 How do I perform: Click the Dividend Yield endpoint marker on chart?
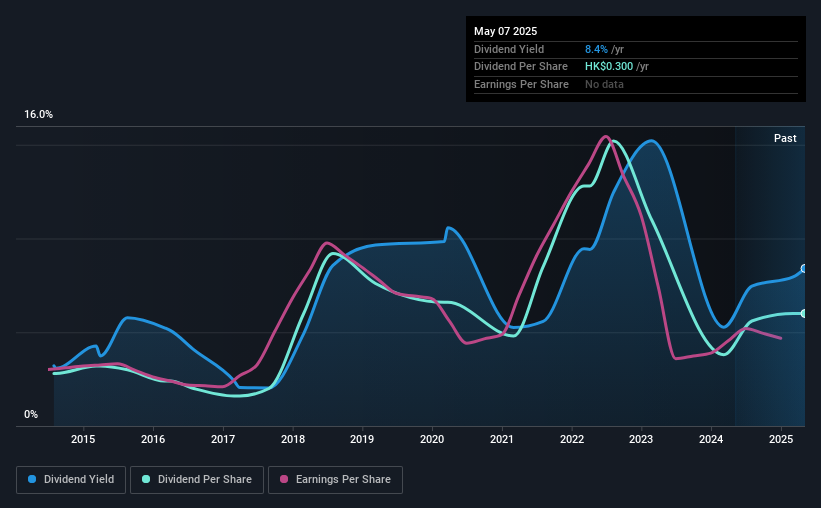point(804,269)
